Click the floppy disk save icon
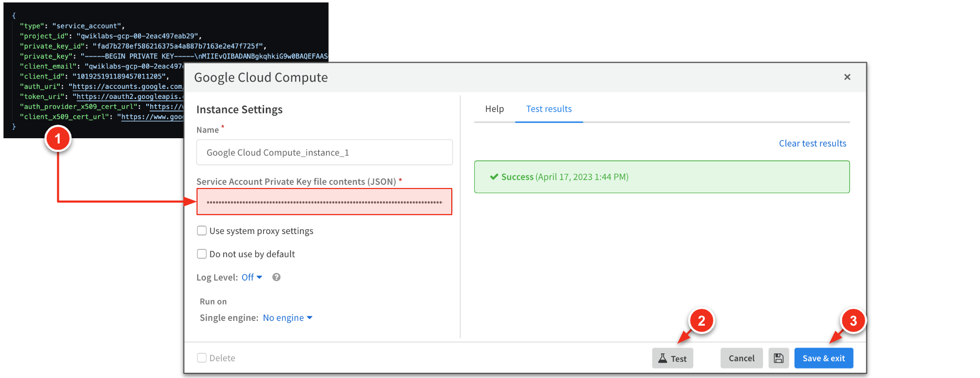The image size is (980, 378). pyautogui.click(x=778, y=358)
